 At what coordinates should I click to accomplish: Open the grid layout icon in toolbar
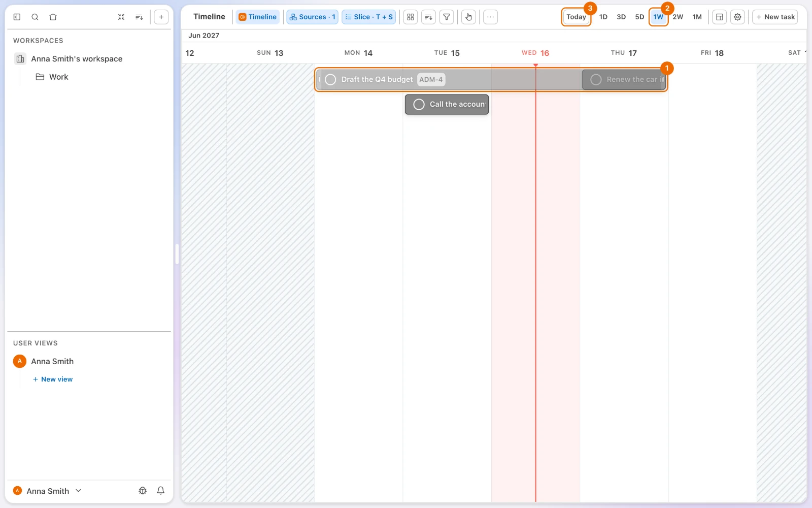point(411,17)
